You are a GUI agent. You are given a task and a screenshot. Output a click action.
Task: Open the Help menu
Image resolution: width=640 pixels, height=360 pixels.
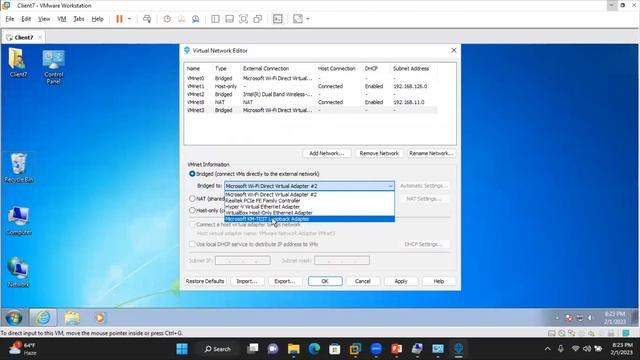click(x=97, y=19)
